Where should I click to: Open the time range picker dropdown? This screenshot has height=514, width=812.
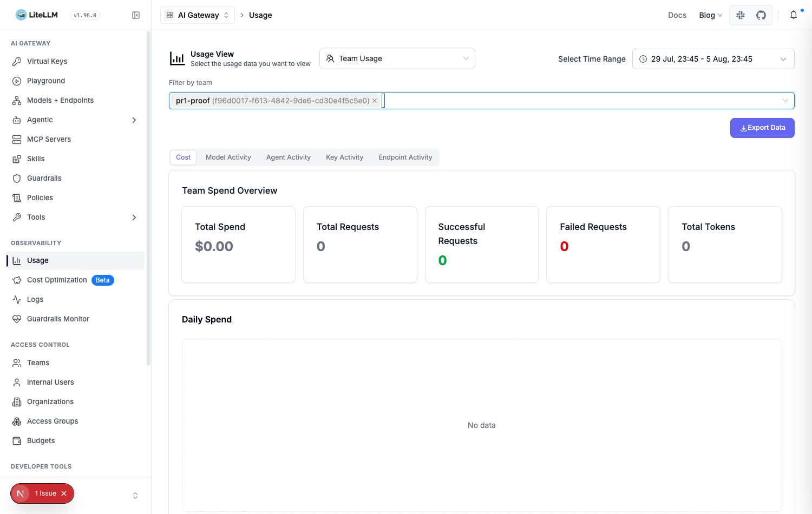713,59
